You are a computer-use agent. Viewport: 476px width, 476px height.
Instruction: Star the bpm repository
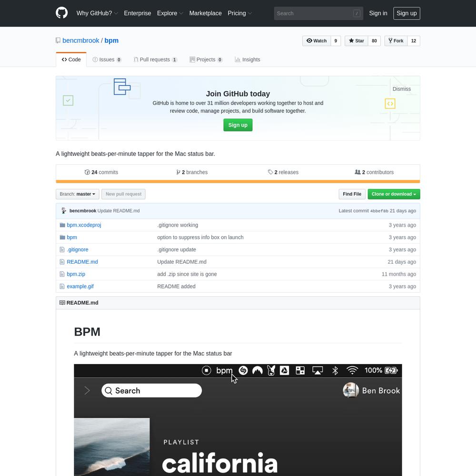[357, 40]
